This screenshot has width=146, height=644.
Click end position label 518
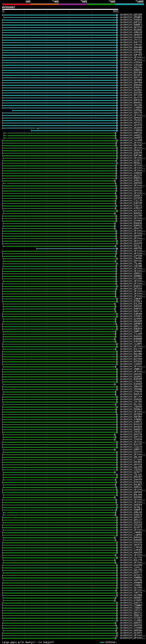(x=115, y=11)
